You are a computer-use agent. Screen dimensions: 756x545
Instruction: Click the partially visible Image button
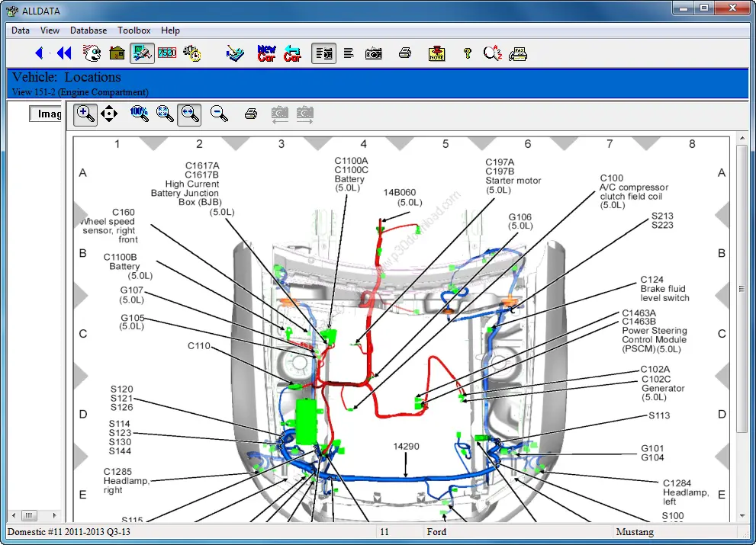[47, 114]
